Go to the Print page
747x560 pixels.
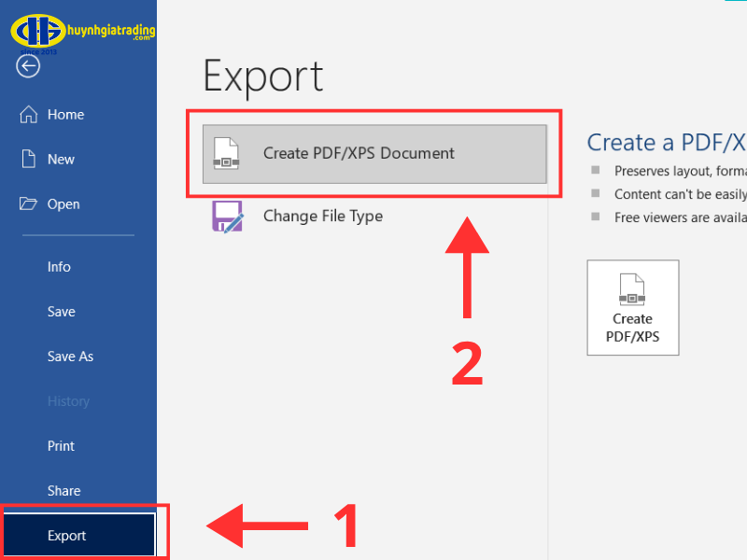point(62,446)
